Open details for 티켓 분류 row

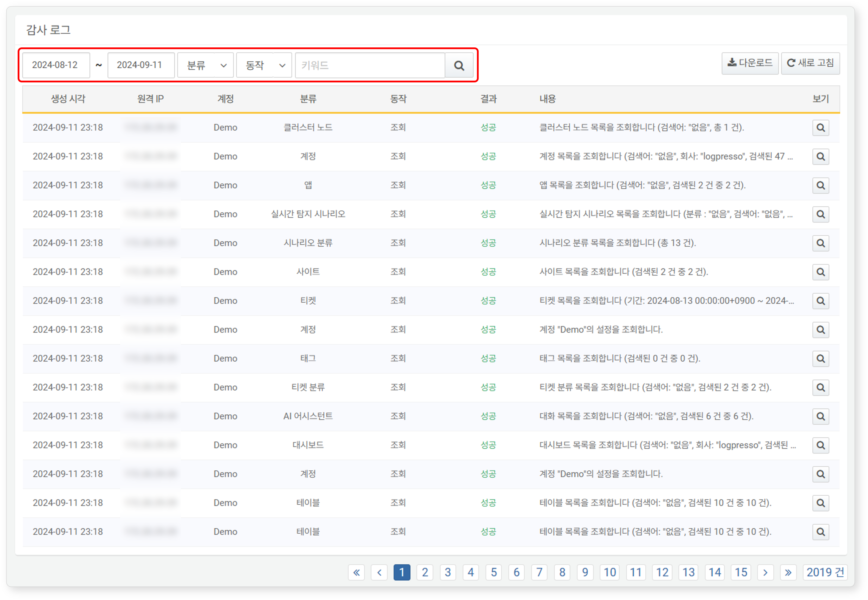[x=820, y=388]
